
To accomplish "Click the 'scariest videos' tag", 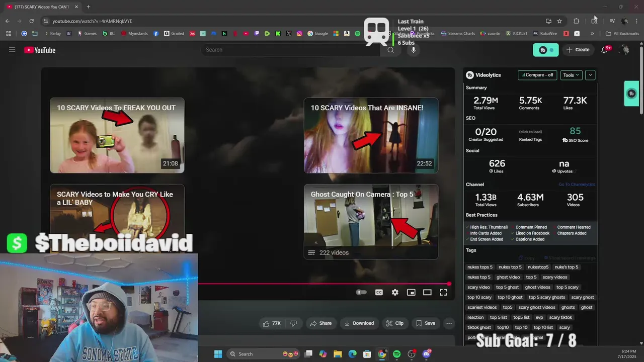I will [x=482, y=307].
